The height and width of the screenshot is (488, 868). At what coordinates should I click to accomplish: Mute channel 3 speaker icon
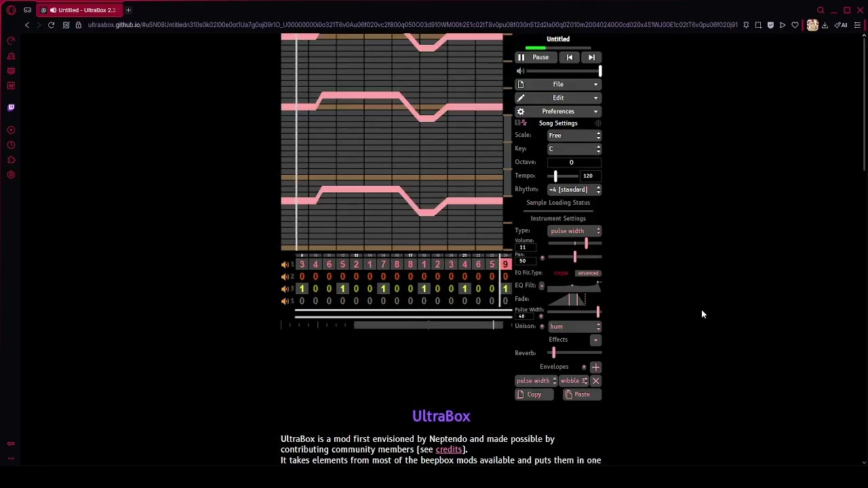[285, 289]
